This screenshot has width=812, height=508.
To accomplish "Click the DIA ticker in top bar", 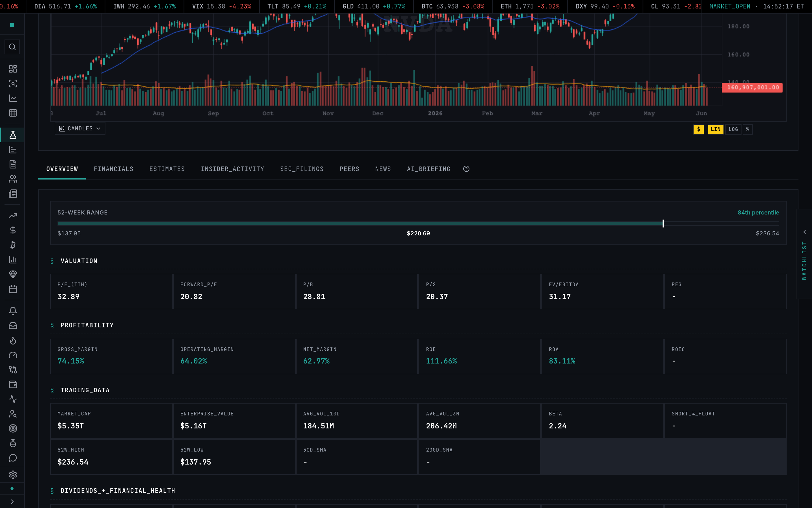I will pos(66,6).
